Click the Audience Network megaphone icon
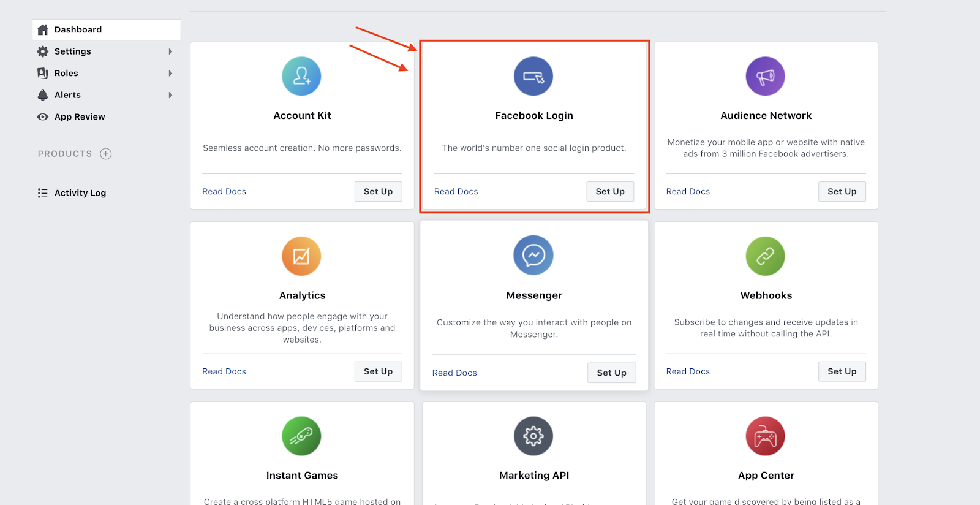 [x=766, y=76]
